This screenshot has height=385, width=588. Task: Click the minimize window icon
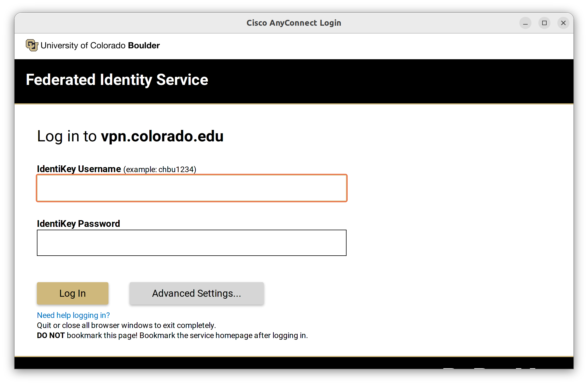pos(525,23)
